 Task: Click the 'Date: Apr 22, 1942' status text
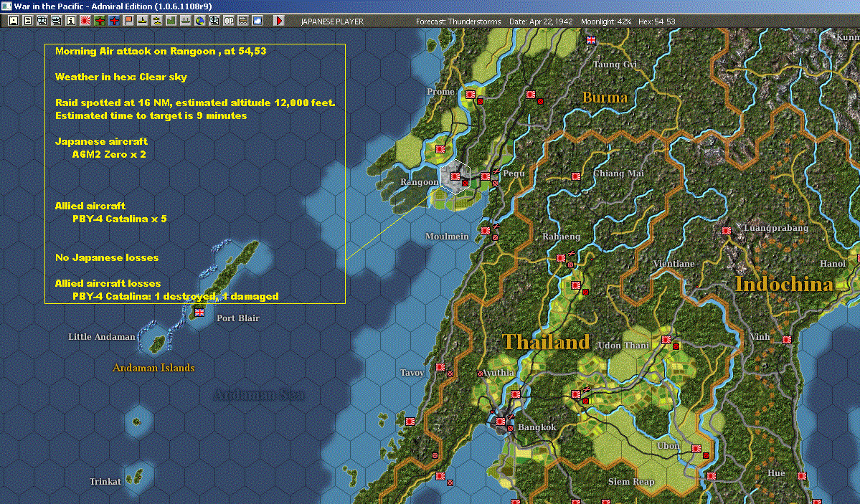540,22
